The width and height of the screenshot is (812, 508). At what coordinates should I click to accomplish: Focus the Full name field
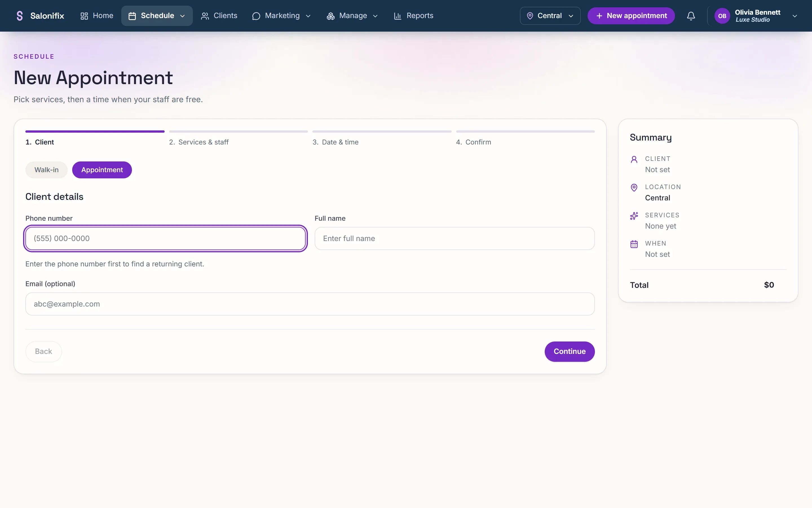[x=454, y=238]
